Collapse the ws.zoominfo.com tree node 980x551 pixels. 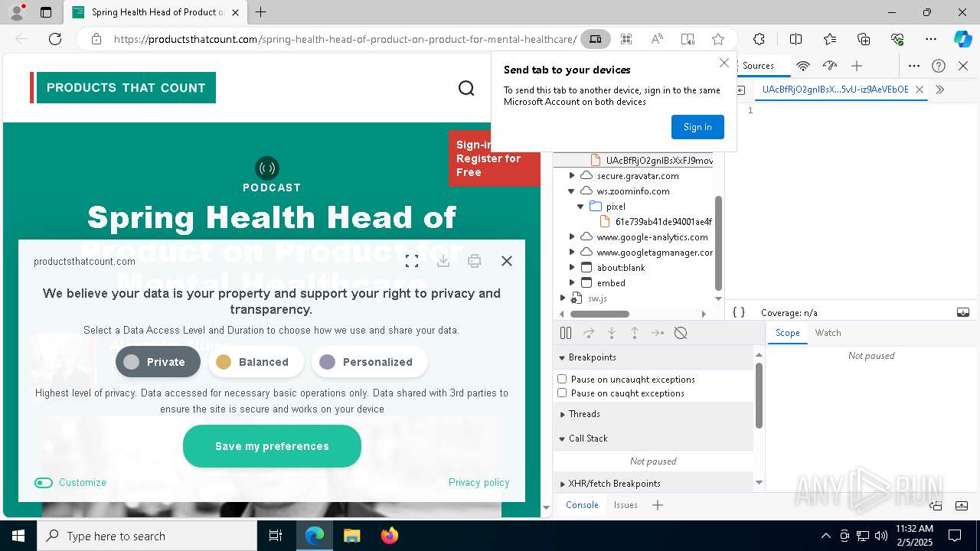[571, 191]
